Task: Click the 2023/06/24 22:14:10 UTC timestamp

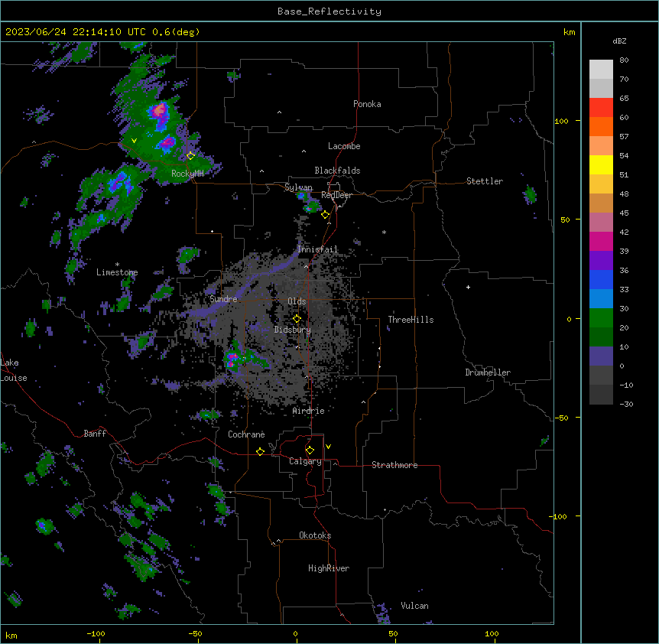Action: (76, 32)
